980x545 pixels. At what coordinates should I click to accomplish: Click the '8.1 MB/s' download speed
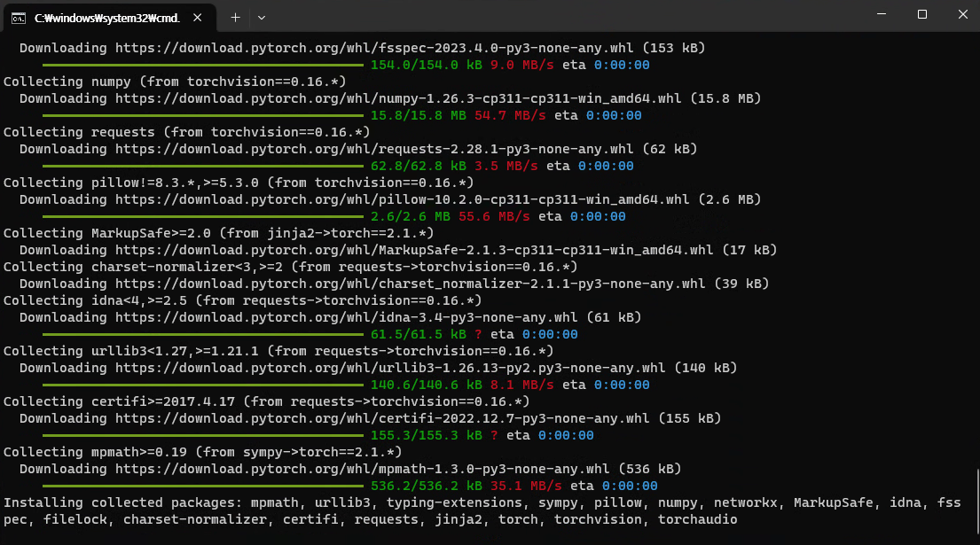click(521, 385)
